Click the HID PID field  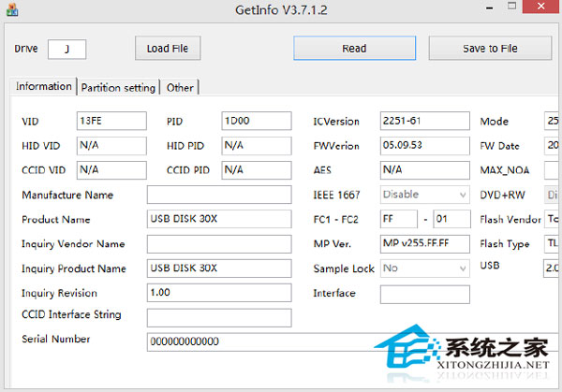tap(257, 145)
